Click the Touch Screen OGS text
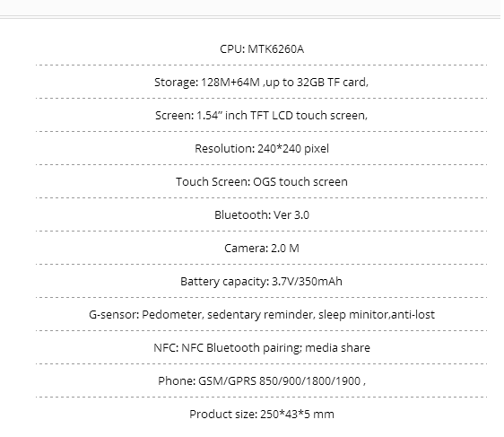The height and width of the screenshot is (437, 504). [262, 182]
